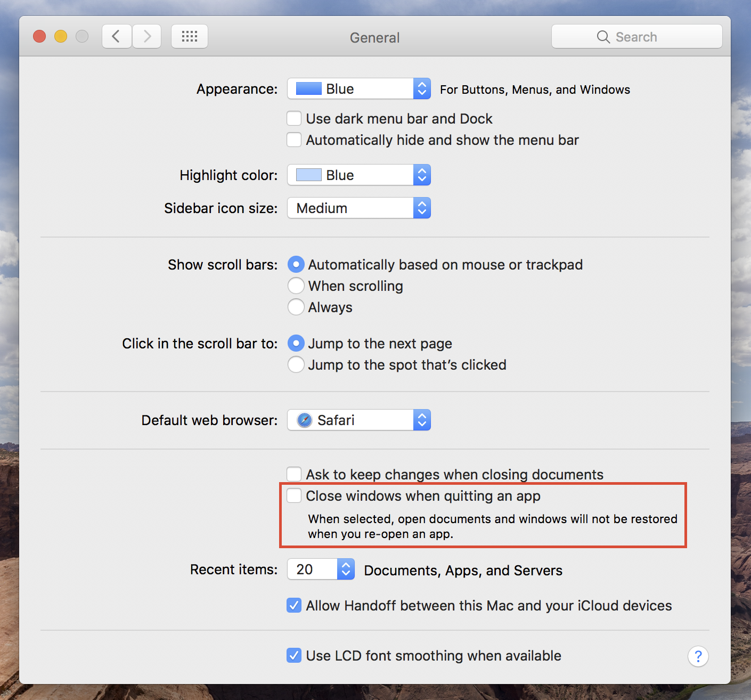Click the yellow minimize window button
The width and height of the screenshot is (751, 700).
[x=61, y=36]
